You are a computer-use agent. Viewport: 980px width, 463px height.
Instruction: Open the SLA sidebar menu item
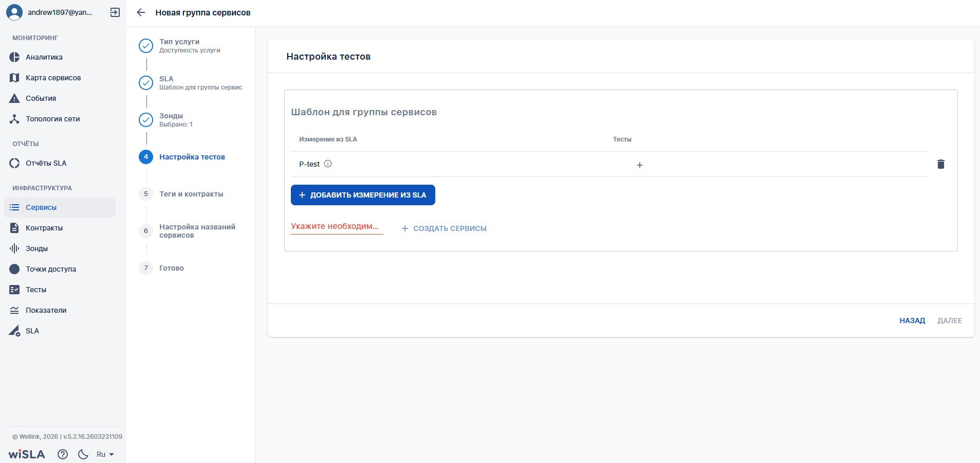[x=60, y=331]
